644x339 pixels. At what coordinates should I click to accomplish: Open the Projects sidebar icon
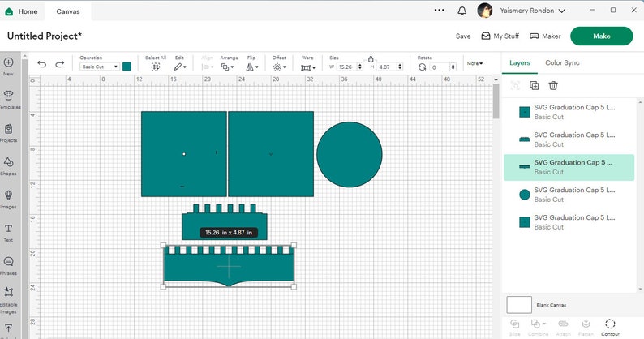click(x=8, y=129)
